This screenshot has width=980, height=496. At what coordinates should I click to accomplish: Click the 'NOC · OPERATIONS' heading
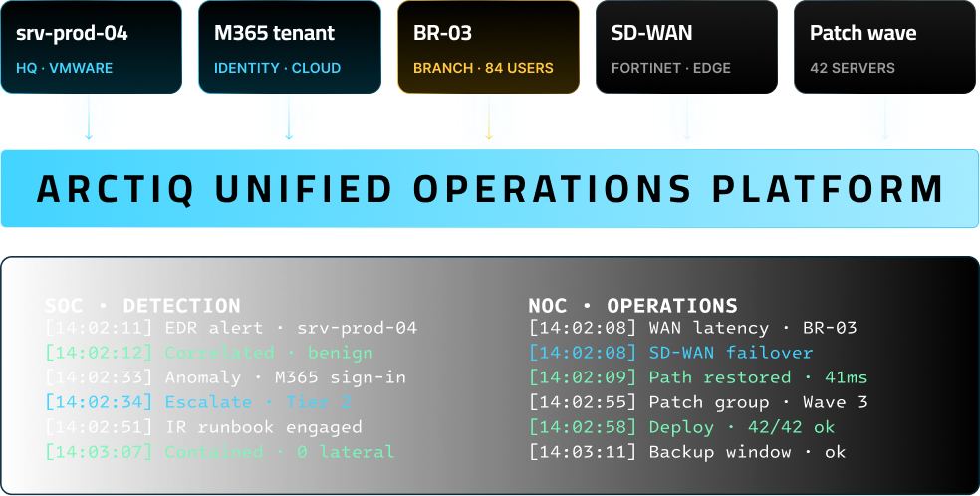point(633,306)
